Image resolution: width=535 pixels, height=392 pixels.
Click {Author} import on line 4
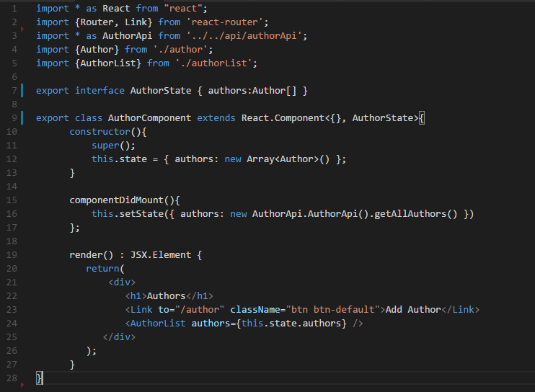pos(97,50)
